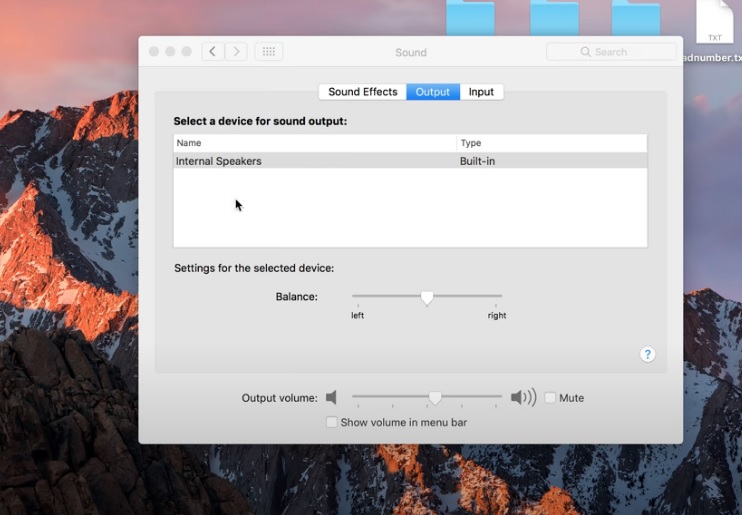Click the Type column header
Viewport: 742px width, 515px height.
(552, 143)
